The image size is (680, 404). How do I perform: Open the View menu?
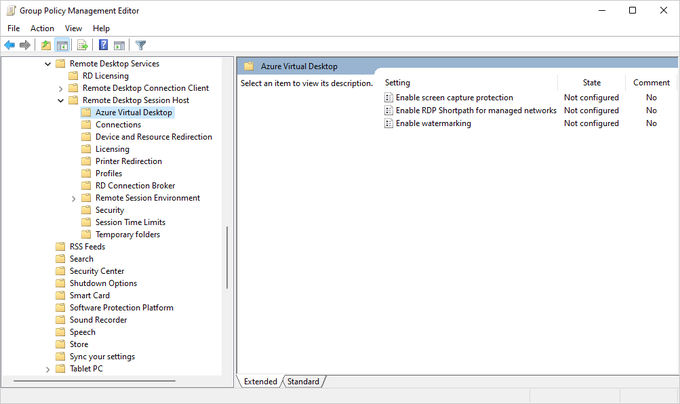point(73,28)
